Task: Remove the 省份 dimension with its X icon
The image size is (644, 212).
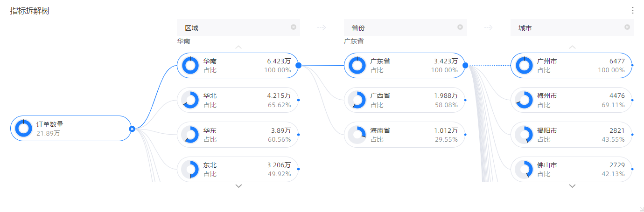Action: click(460, 27)
